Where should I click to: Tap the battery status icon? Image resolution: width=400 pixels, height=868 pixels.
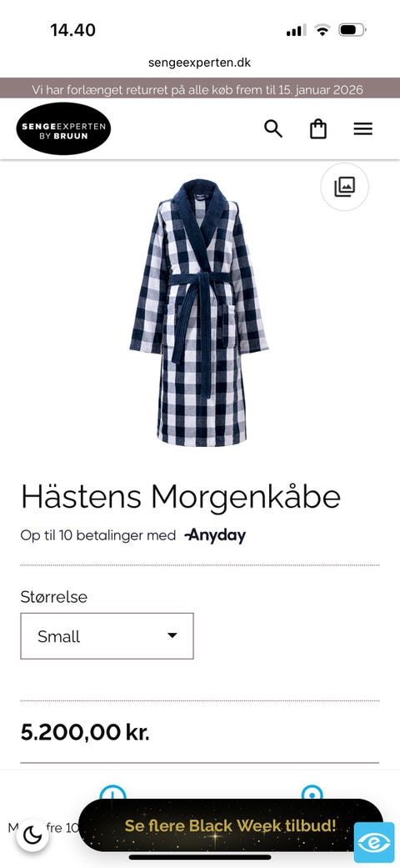(352, 30)
